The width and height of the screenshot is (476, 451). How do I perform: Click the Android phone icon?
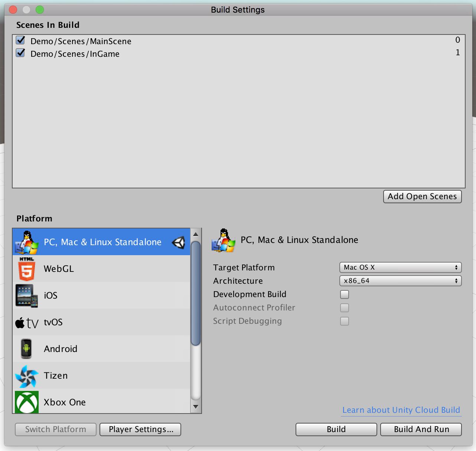coord(26,349)
